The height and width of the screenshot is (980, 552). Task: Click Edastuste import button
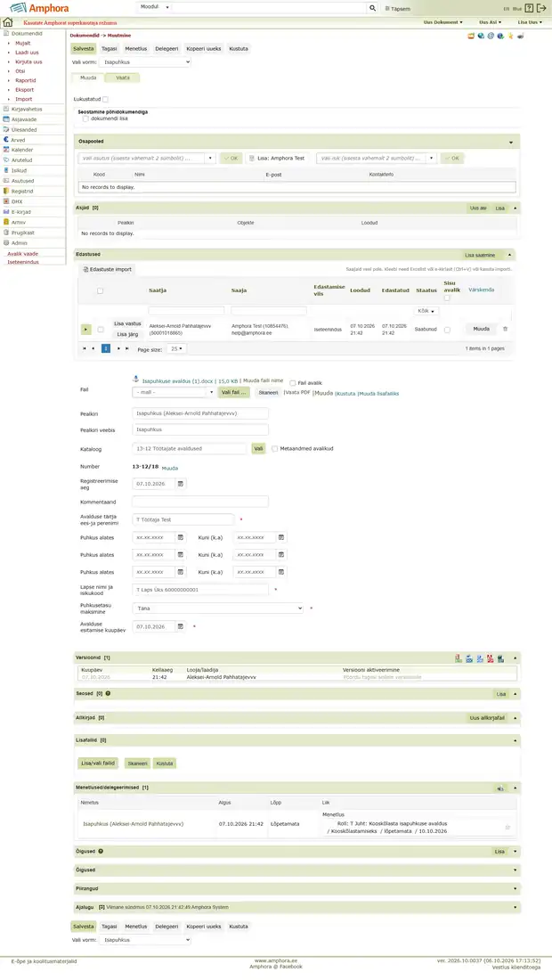click(108, 269)
